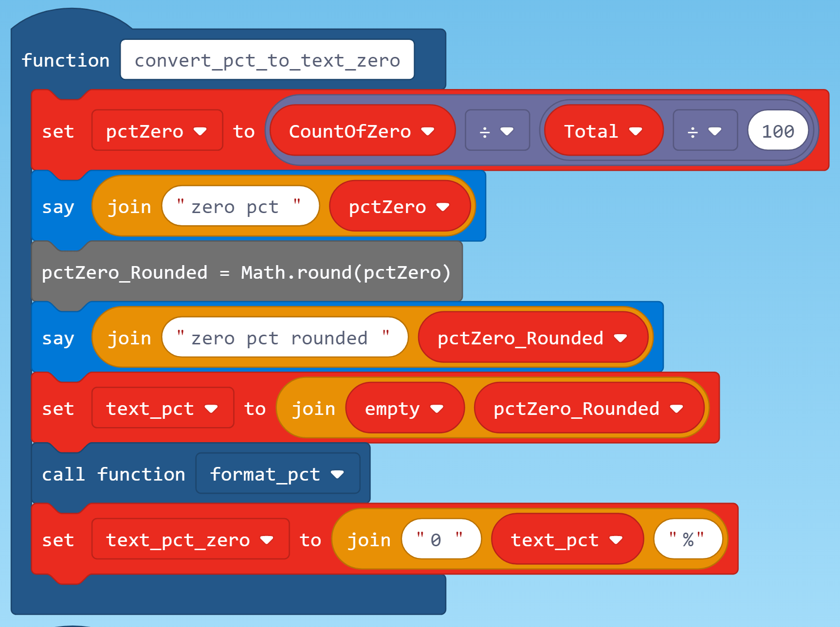Image resolution: width=840 pixels, height=627 pixels.
Task: Edit the number value 100
Action: 778,130
